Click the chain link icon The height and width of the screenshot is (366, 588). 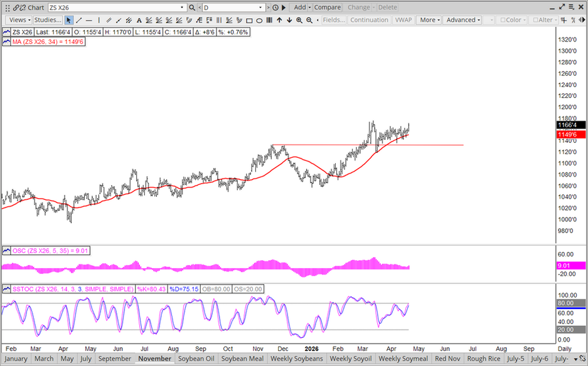point(16,8)
